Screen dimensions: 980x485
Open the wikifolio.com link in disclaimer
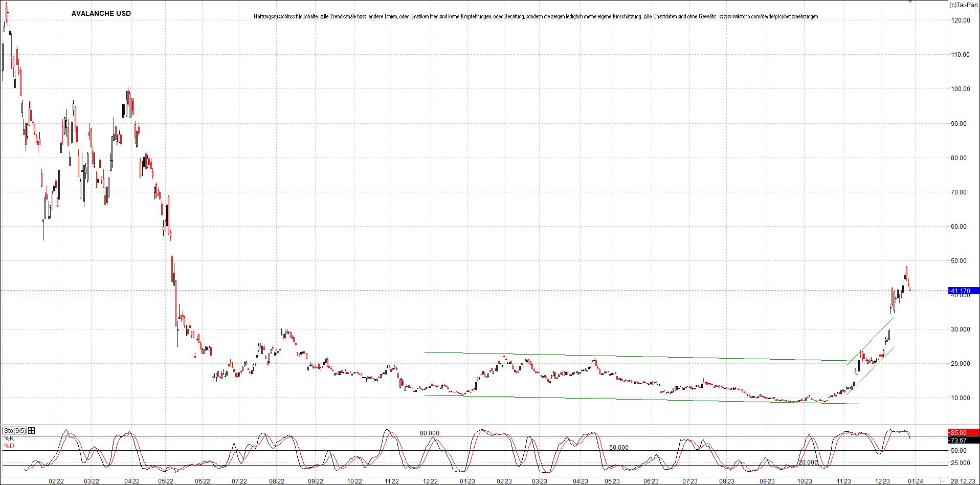(x=768, y=16)
